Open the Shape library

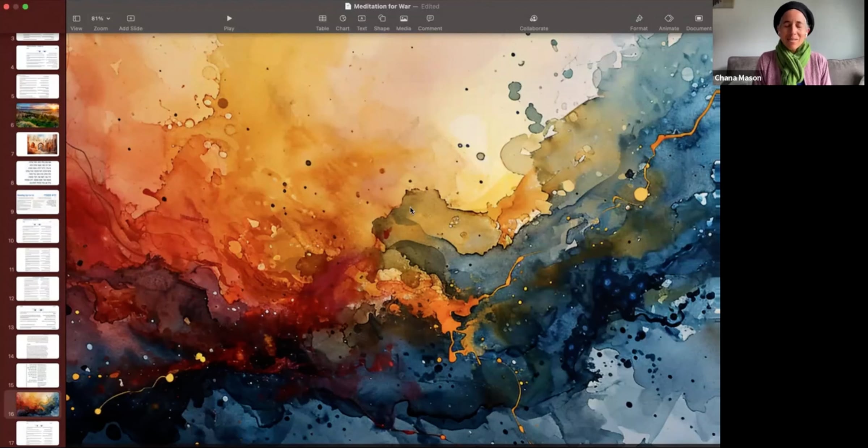[382, 18]
